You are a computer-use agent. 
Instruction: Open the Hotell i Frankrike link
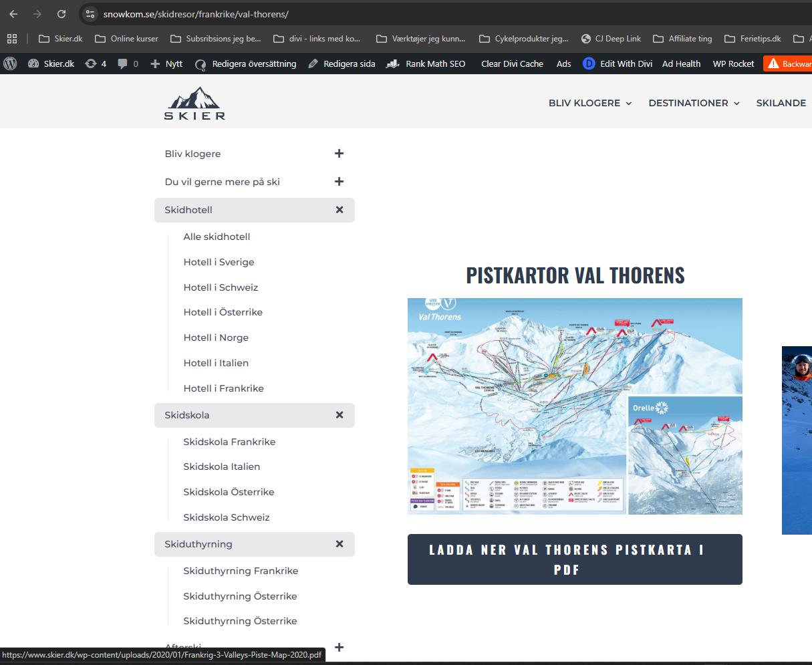(223, 388)
